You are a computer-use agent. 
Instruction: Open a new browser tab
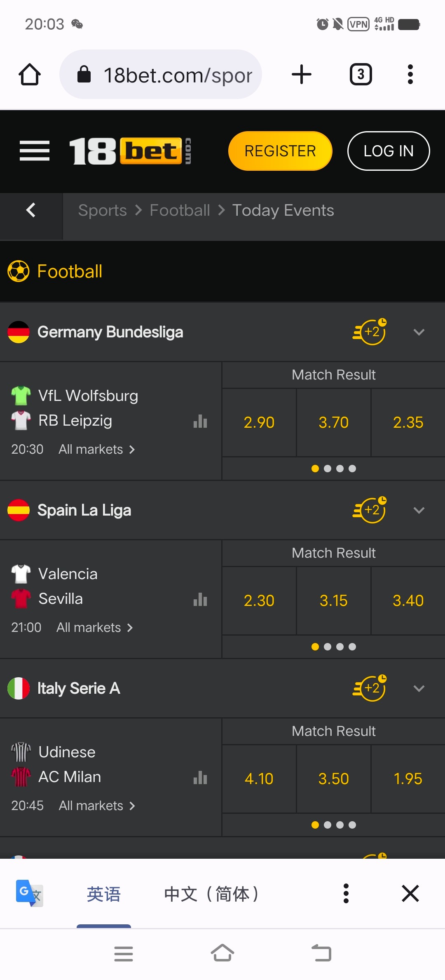coord(302,75)
